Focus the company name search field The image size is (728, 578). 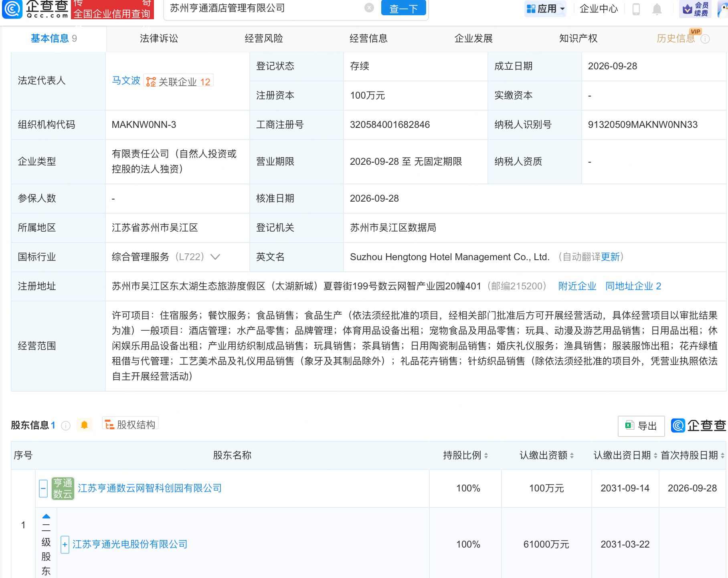click(x=265, y=8)
